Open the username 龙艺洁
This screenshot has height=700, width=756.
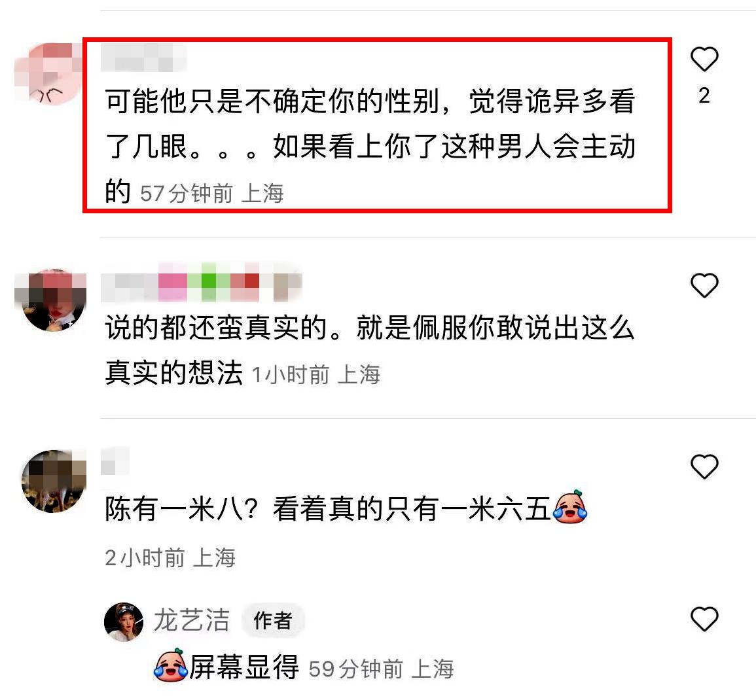tap(191, 620)
